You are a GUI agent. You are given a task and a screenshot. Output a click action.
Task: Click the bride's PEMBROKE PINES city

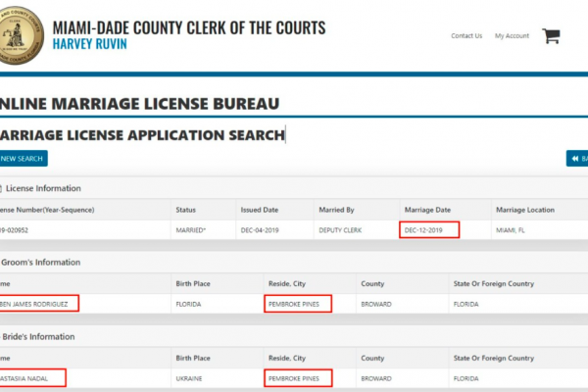pyautogui.click(x=294, y=378)
